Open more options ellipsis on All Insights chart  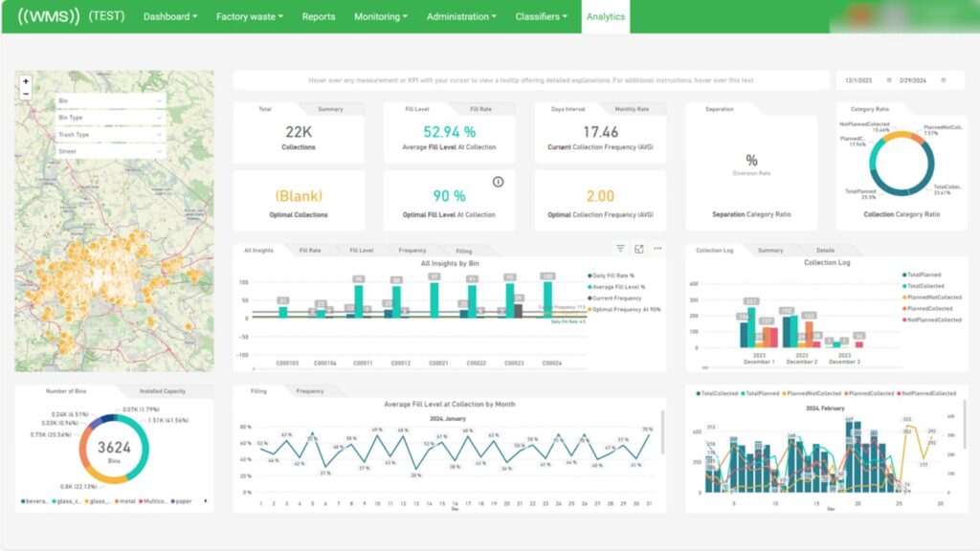657,249
